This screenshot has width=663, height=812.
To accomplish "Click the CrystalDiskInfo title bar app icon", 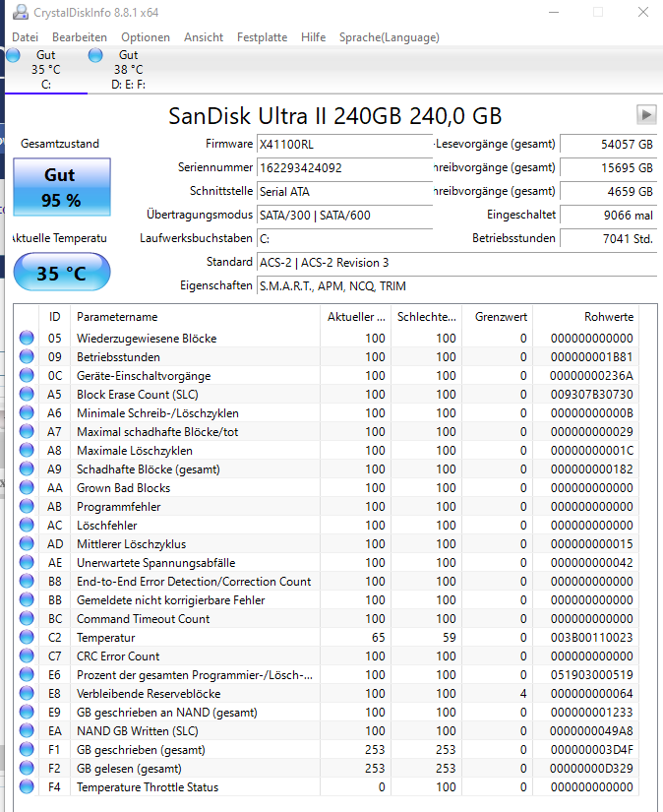I will [x=21, y=12].
